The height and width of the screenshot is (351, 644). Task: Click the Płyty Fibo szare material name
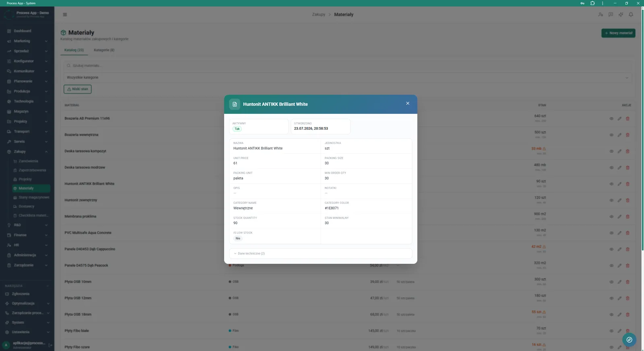77,347
